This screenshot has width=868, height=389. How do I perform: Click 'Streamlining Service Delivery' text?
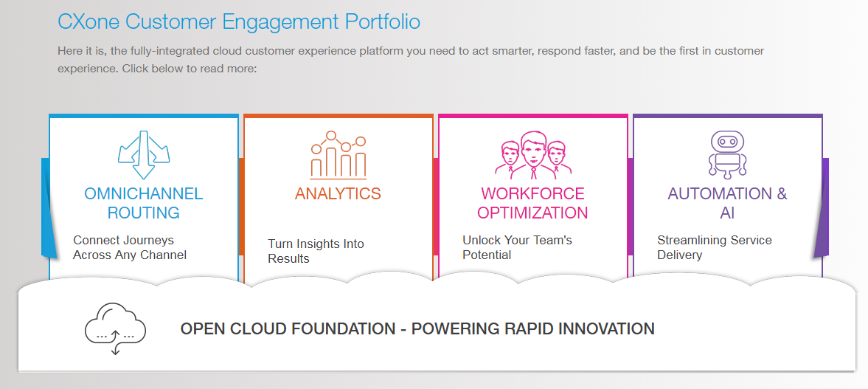coord(714,248)
